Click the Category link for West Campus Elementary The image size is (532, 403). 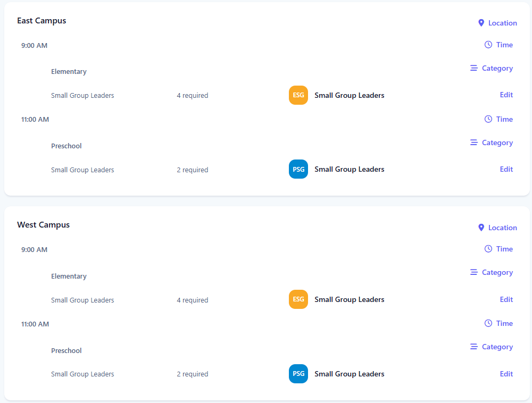pos(497,273)
